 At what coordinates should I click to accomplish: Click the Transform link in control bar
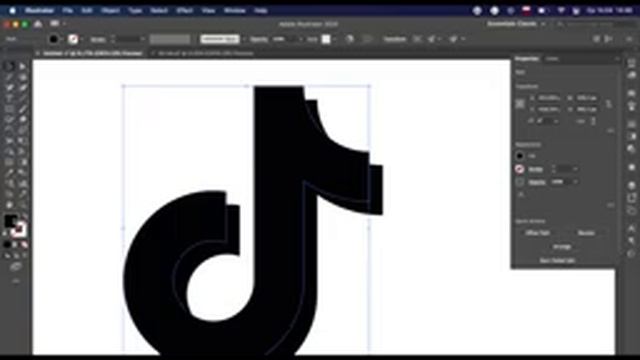394,39
